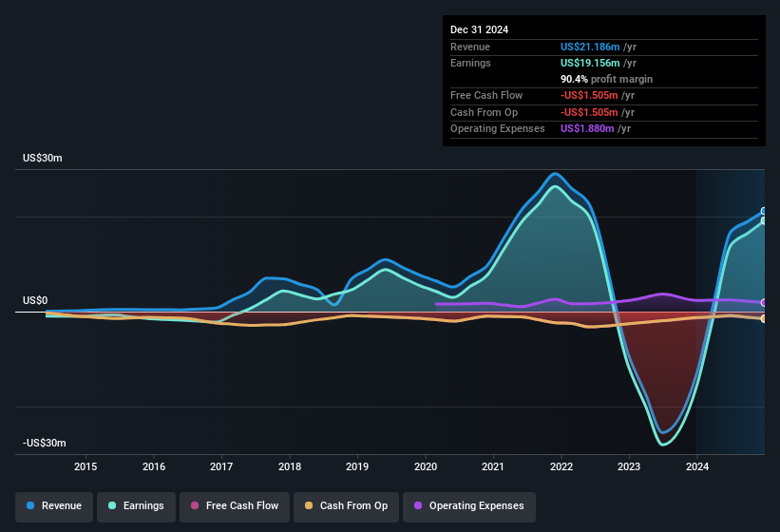Click the orange Cash From Op endpoint marker
Viewport: 780px width, 532px height.
pos(764,318)
